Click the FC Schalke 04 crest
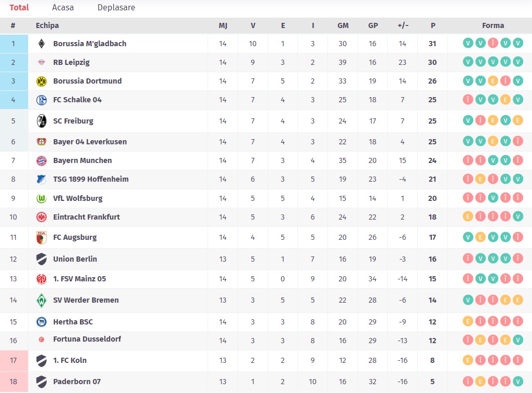Image resolution: width=532 pixels, height=393 pixels. click(42, 100)
